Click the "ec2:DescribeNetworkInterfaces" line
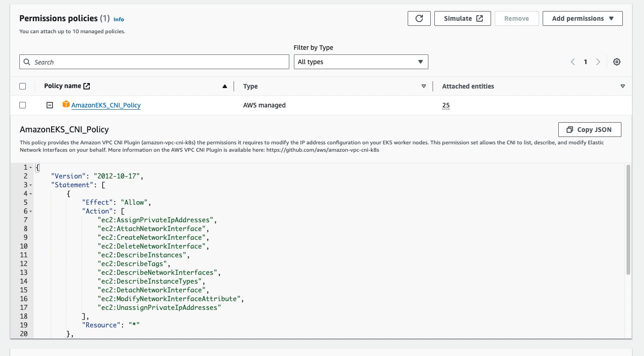644x356 pixels. click(x=159, y=273)
